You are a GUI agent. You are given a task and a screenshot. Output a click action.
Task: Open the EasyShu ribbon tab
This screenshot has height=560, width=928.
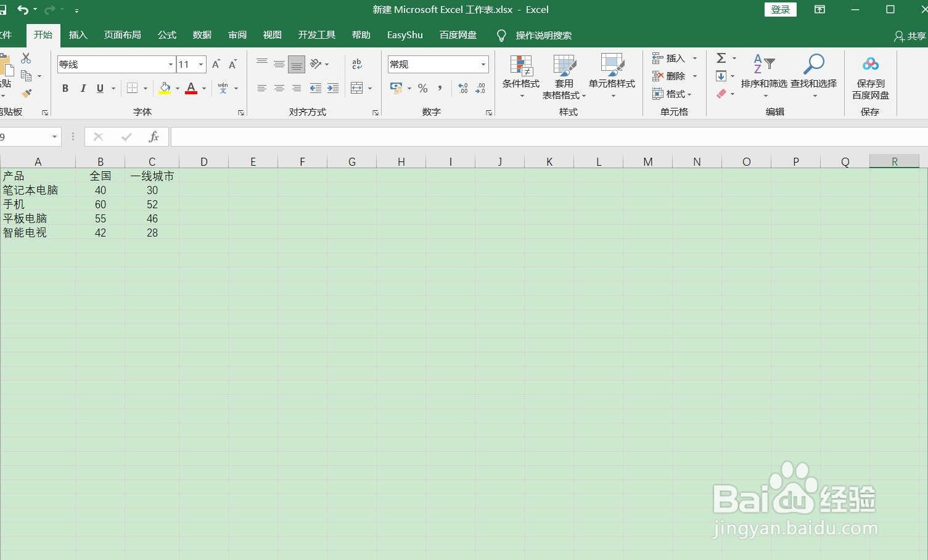click(404, 34)
